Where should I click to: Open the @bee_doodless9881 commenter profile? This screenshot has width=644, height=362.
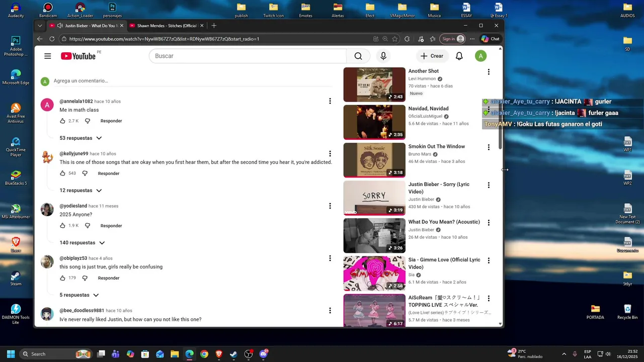(x=82, y=311)
